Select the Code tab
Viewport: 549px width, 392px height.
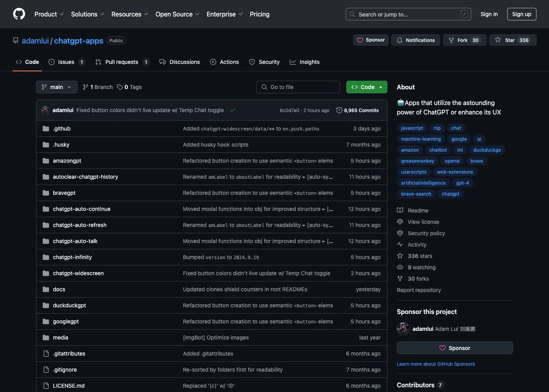27,62
